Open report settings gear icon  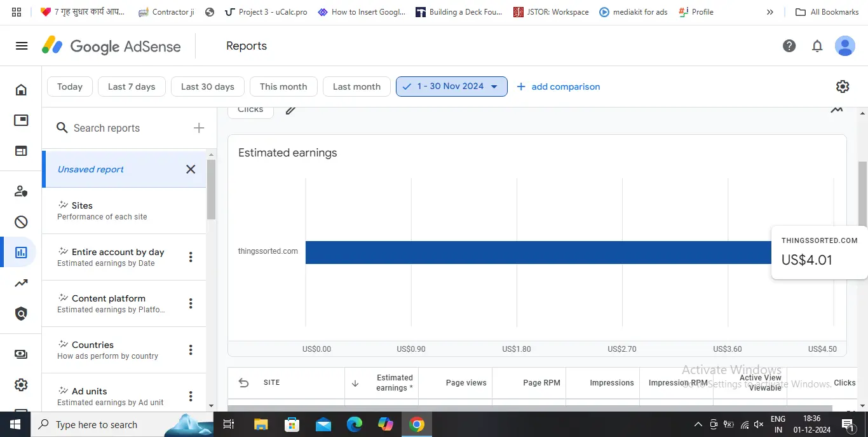[843, 87]
